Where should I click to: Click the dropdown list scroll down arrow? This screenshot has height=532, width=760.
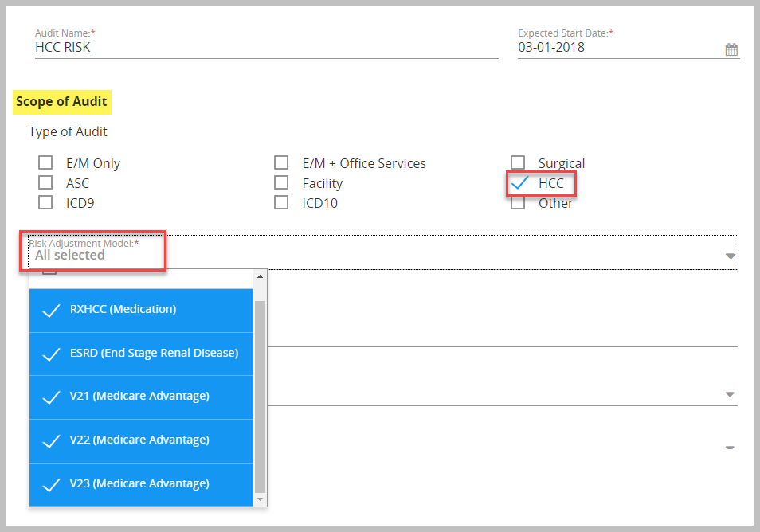(x=260, y=499)
